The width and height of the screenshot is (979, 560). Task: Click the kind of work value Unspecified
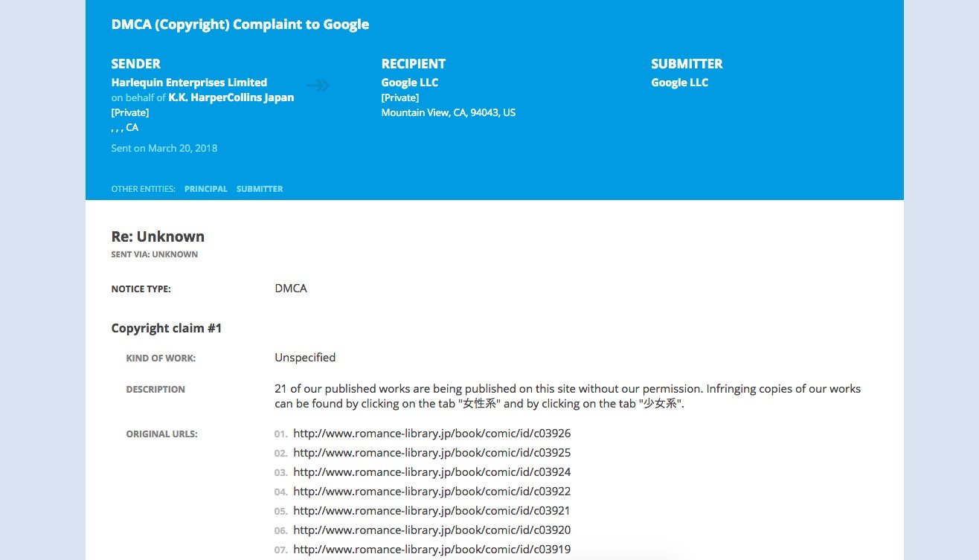coord(305,358)
